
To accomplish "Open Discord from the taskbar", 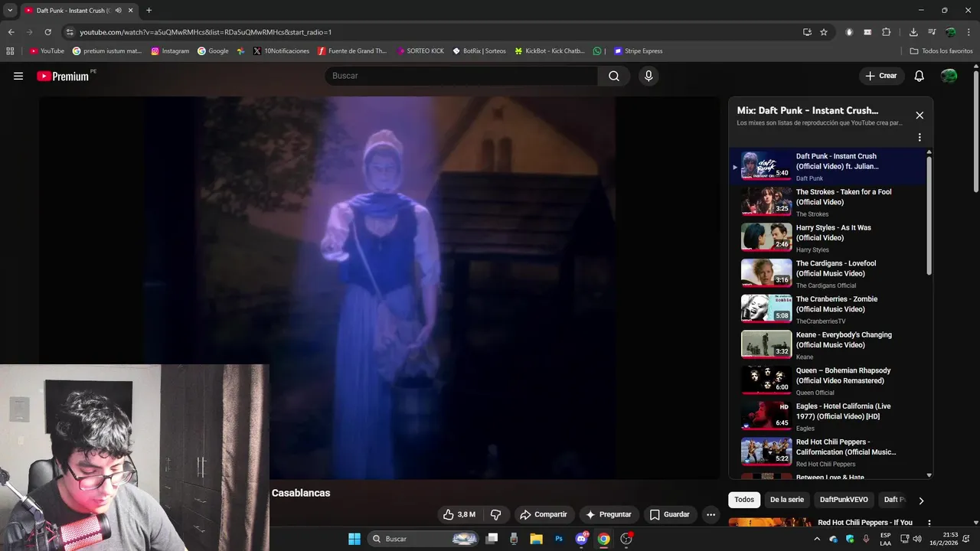I will click(x=581, y=539).
